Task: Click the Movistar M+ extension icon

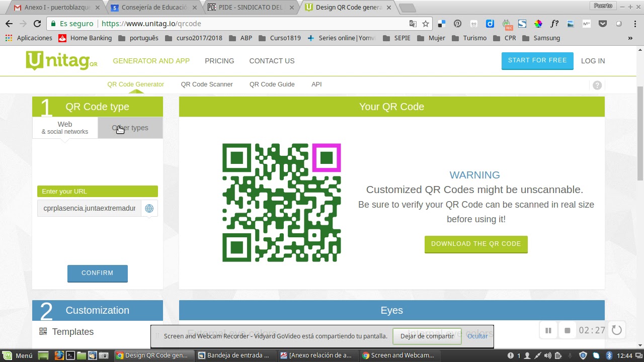Action: [x=587, y=24]
